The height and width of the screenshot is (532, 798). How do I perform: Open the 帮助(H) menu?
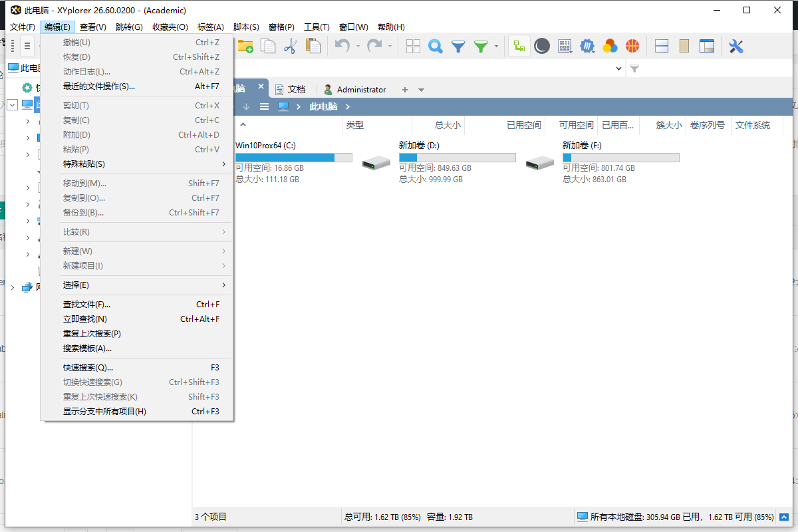[390, 27]
